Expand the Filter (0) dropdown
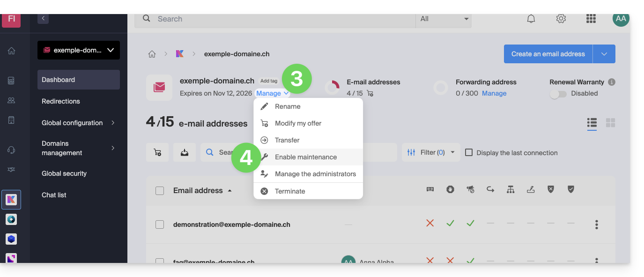Screen dimensions: 644x277 (430, 152)
